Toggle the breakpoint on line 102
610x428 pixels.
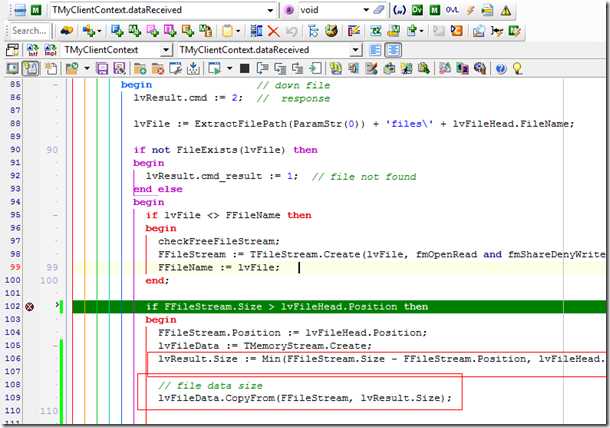click(x=29, y=307)
